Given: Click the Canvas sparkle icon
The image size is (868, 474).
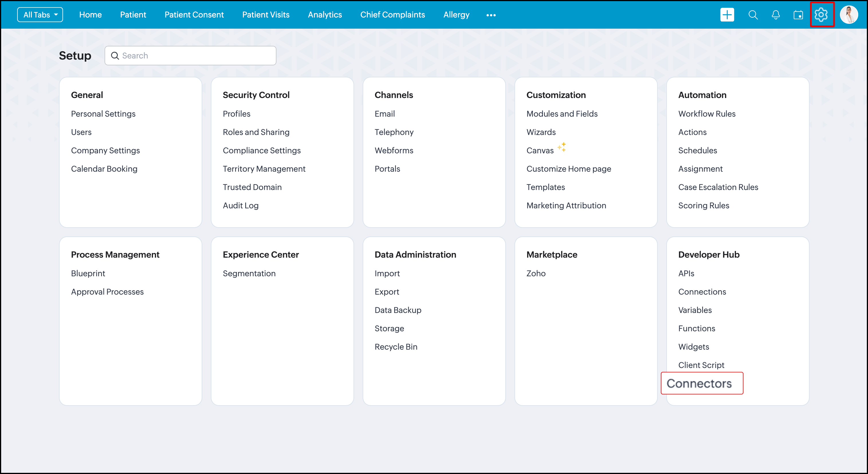Looking at the screenshot, I should pyautogui.click(x=562, y=147).
